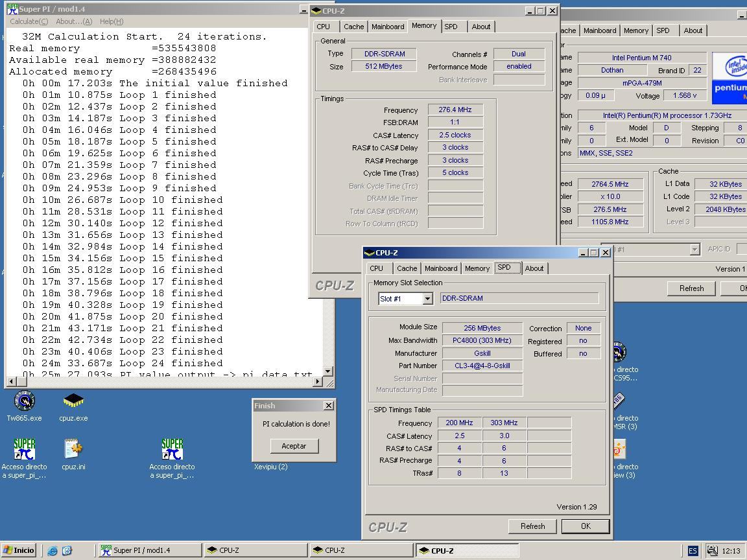Open the Help menu in Super PI
This screenshot has height=560, width=747.
pos(111,21)
